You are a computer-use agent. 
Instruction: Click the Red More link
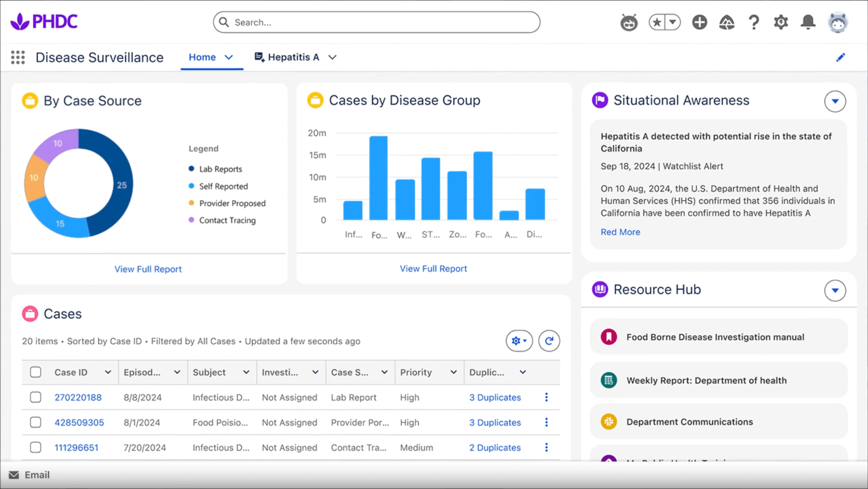[x=620, y=232]
